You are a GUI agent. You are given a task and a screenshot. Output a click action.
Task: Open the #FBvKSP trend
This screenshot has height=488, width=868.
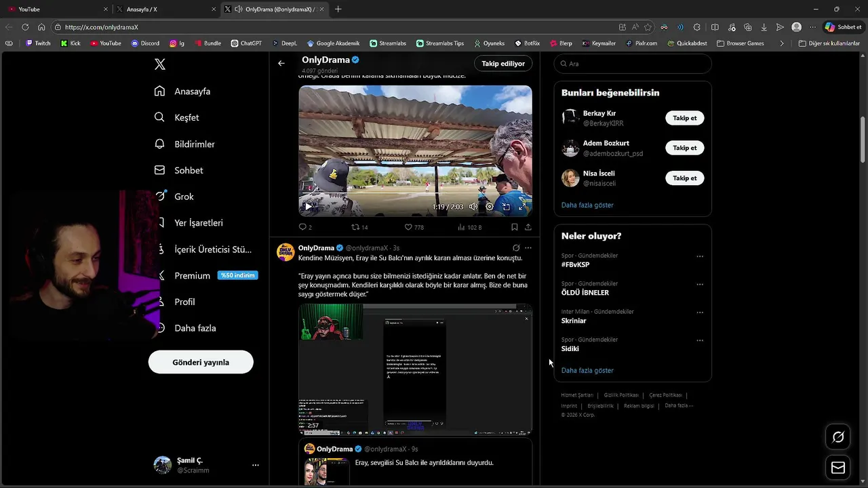(x=575, y=264)
